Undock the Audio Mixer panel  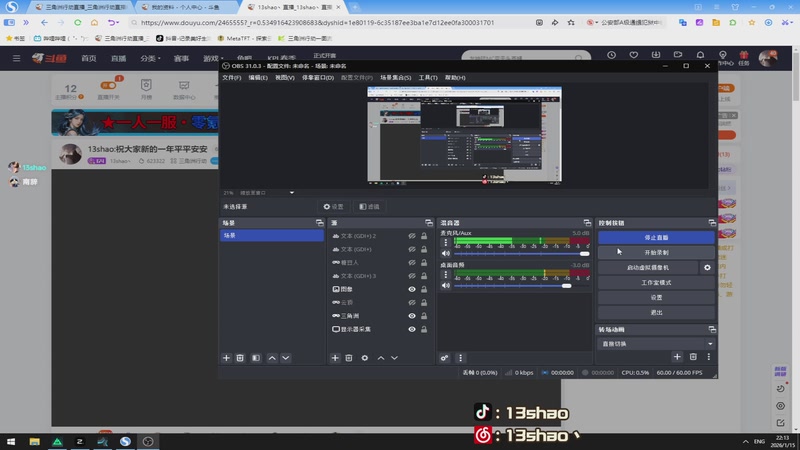point(587,223)
